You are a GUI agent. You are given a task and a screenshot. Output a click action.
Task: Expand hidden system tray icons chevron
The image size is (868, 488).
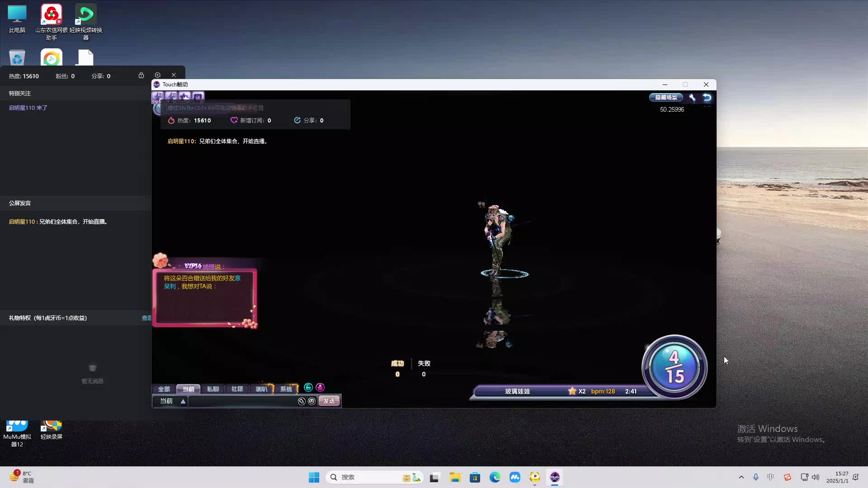pyautogui.click(x=741, y=477)
